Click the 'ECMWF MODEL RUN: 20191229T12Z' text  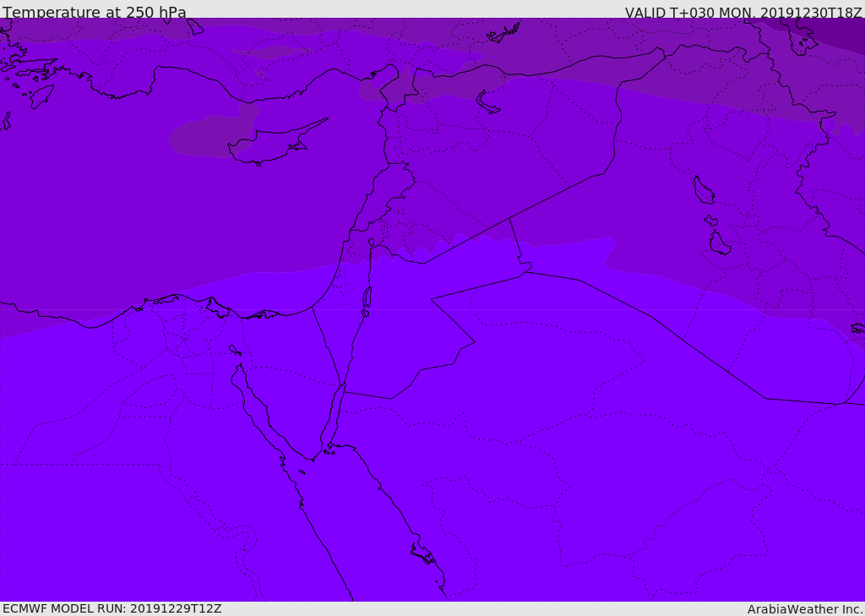pos(112,608)
